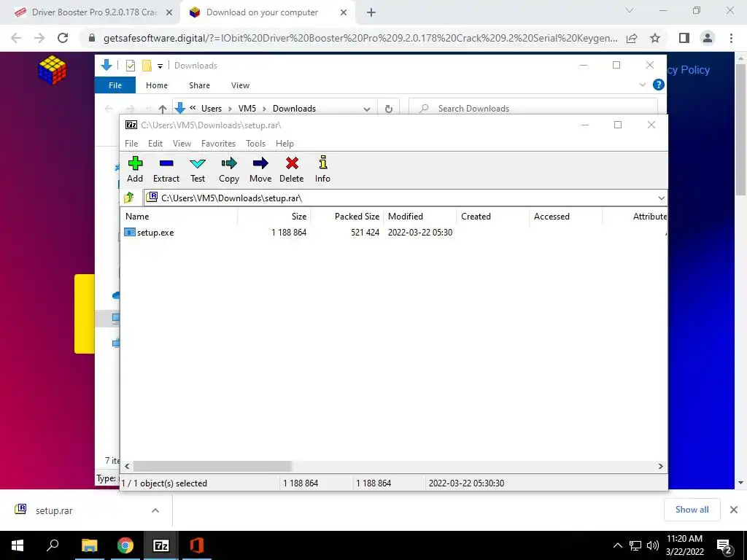Open 7-Zip Help menu

pos(285,144)
